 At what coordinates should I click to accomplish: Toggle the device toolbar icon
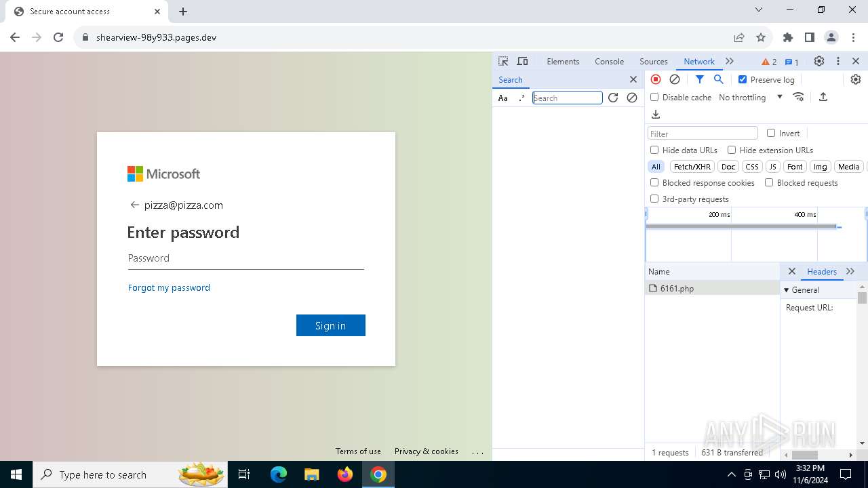[x=522, y=61]
